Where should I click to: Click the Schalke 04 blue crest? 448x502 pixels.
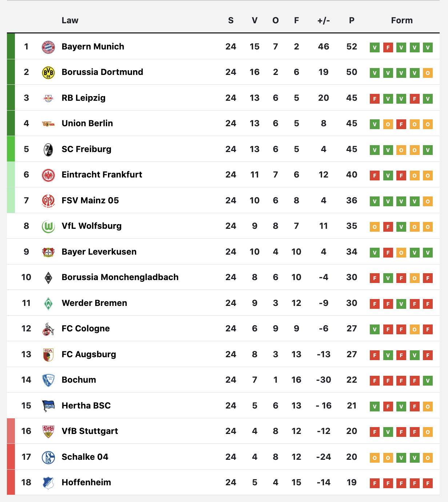click(48, 458)
